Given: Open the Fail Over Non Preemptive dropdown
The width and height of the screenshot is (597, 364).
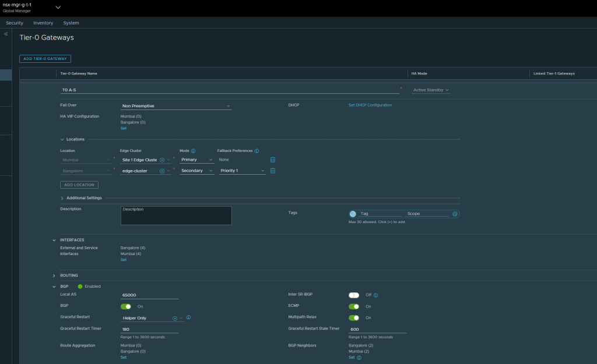Looking at the screenshot, I should (x=175, y=106).
